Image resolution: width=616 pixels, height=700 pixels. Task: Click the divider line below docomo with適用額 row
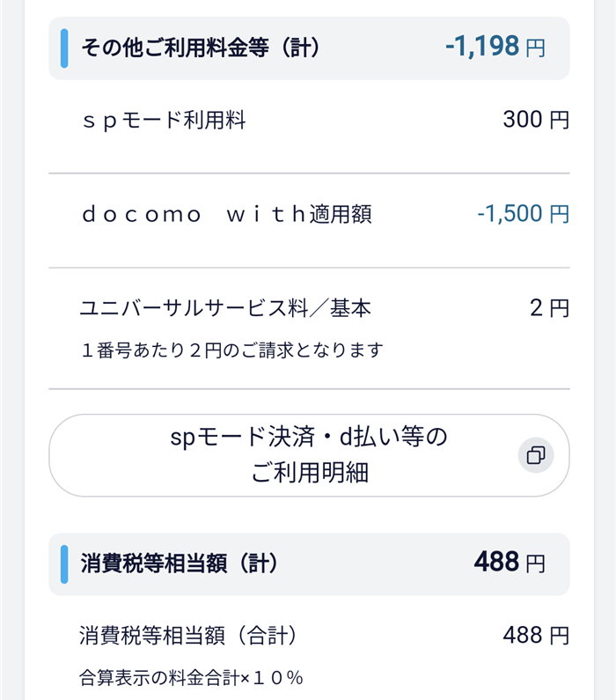point(309,268)
